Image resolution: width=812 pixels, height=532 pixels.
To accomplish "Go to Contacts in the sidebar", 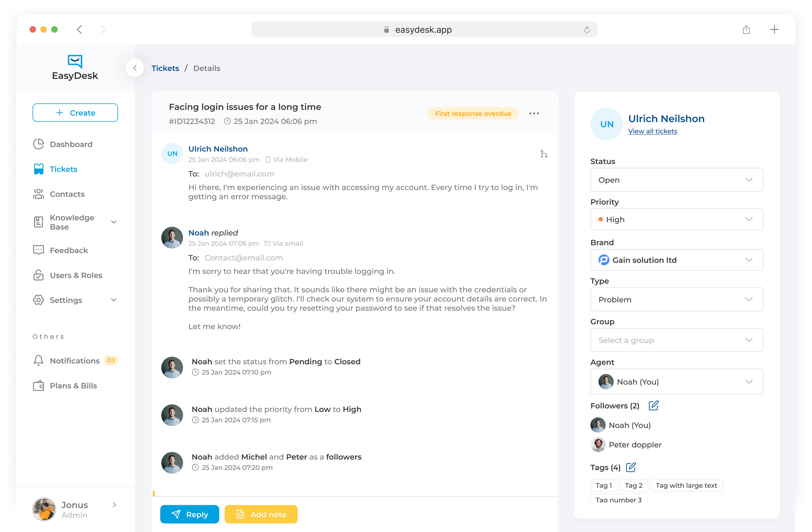I will click(67, 194).
